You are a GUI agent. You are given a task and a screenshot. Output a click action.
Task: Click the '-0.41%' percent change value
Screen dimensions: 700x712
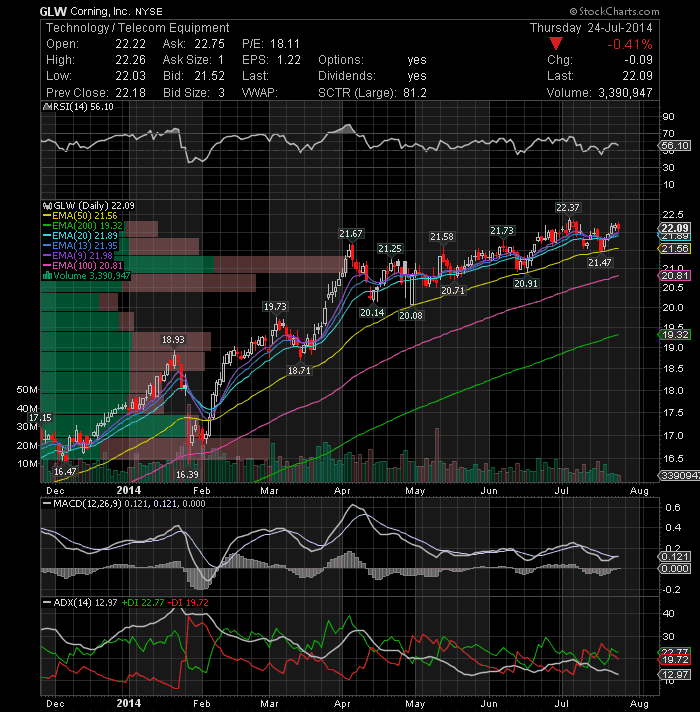click(x=630, y=44)
